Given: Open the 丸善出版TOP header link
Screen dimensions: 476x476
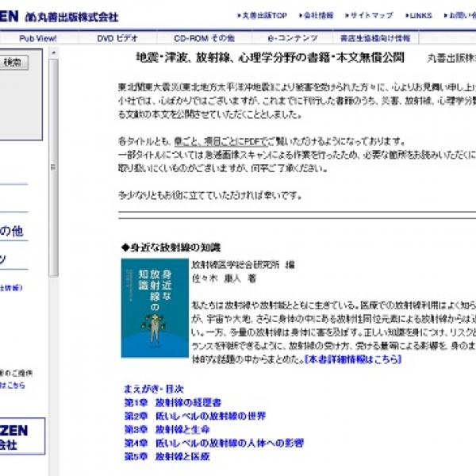Looking at the screenshot, I should tap(262, 16).
